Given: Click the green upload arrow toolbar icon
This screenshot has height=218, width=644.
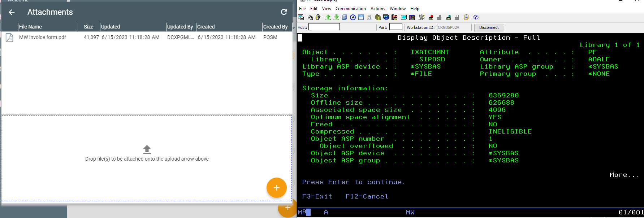Looking at the screenshot, I should pyautogui.click(x=328, y=17).
